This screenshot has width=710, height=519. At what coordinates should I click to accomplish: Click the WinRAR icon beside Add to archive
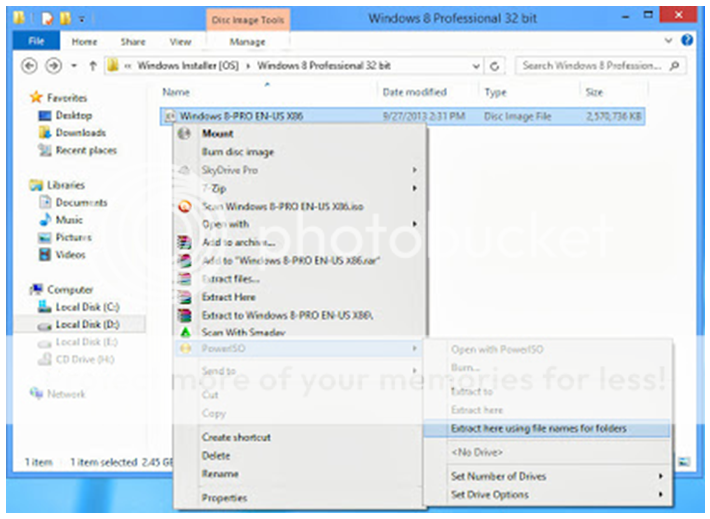(x=184, y=242)
